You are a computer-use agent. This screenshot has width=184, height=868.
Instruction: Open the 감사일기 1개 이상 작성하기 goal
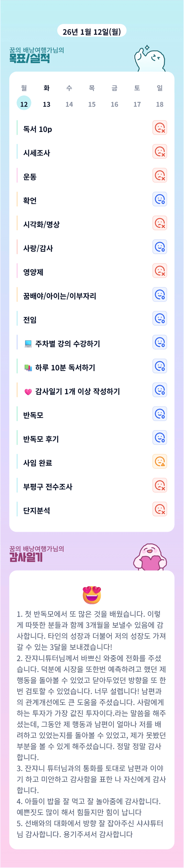(x=77, y=391)
